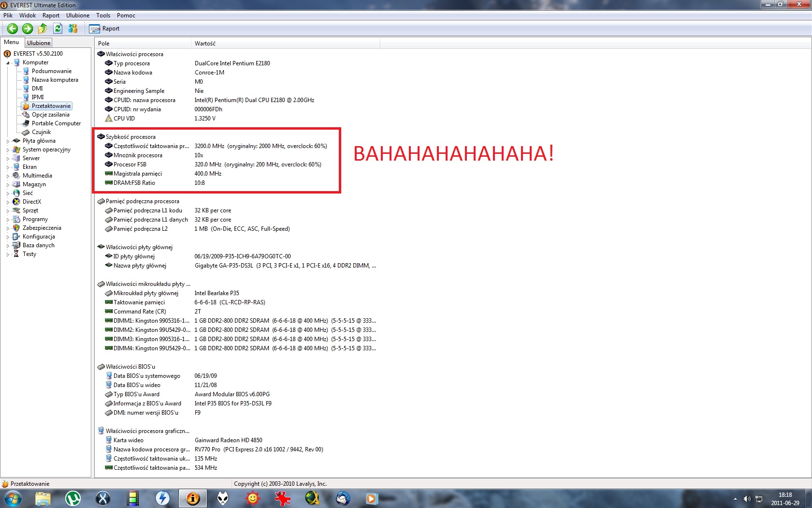The image size is (812, 508).
Task: Expand the Serwer tree node
Action: pos(8,159)
